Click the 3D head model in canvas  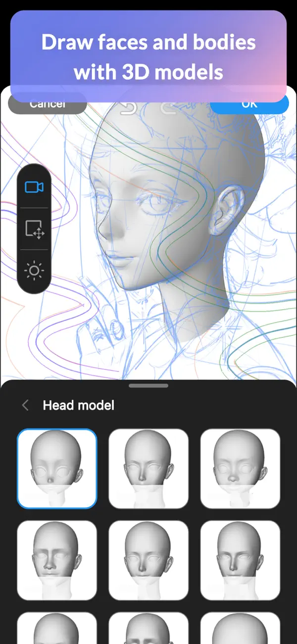178,218
